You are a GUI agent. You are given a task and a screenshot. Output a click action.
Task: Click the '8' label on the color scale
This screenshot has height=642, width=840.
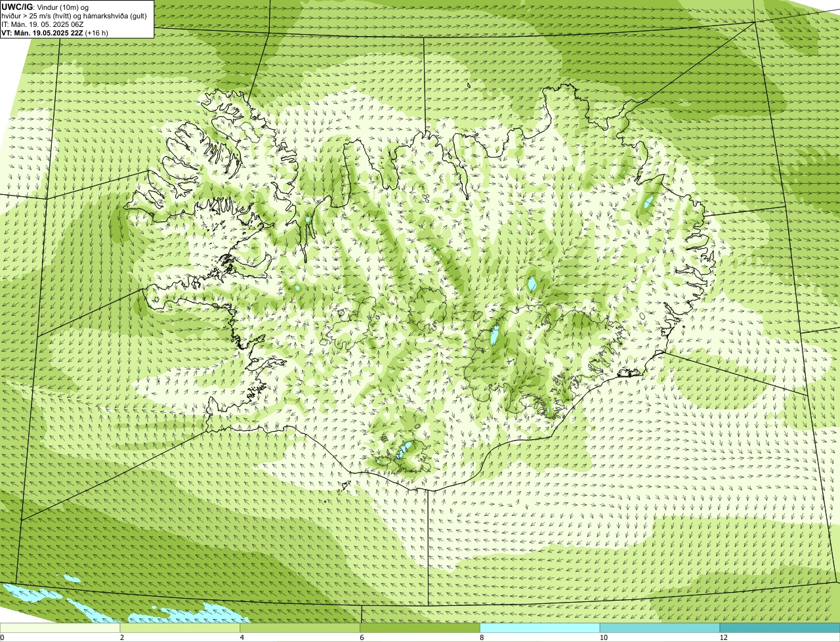click(481, 637)
